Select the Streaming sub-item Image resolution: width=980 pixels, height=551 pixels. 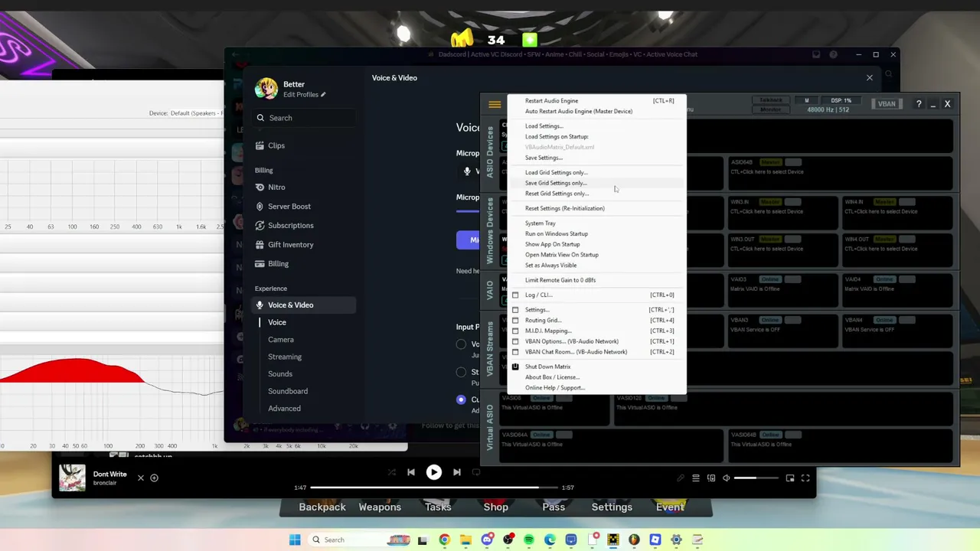click(285, 357)
